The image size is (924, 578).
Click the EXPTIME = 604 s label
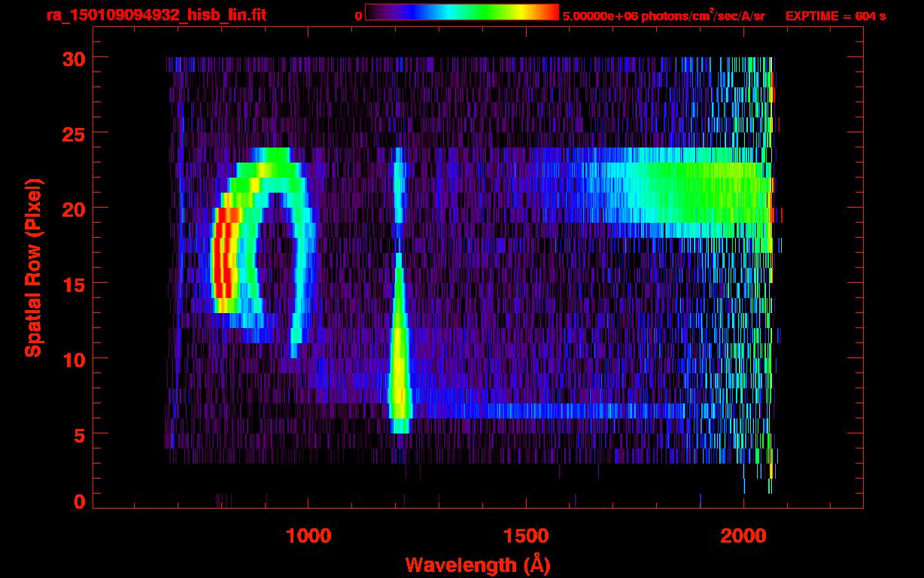click(835, 16)
